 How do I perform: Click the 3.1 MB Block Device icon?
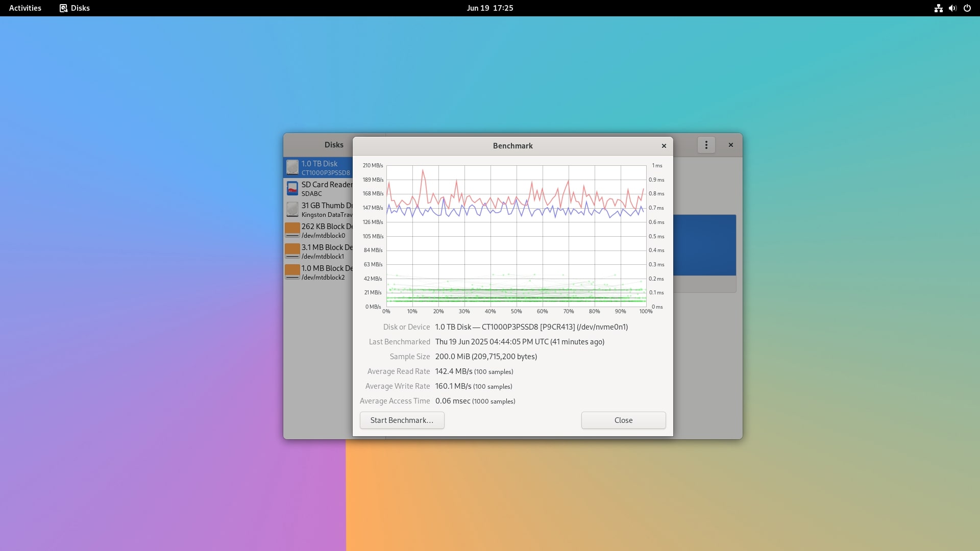tap(292, 251)
